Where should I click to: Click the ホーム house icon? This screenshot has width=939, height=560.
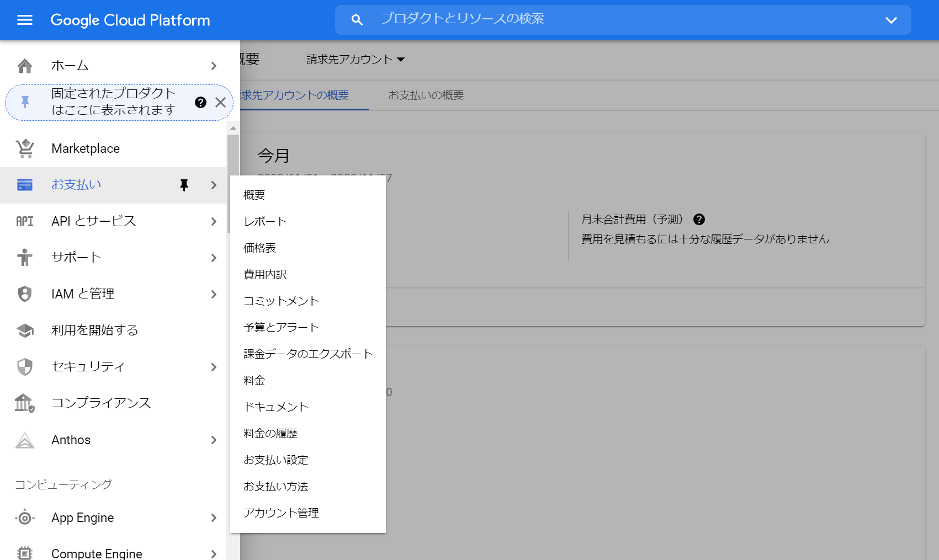click(24, 65)
